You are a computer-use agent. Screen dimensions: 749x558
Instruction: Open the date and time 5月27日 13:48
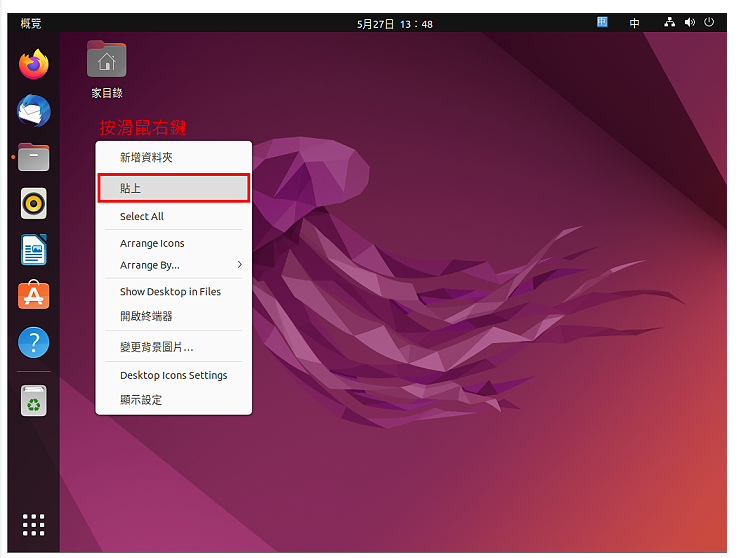coord(395,24)
